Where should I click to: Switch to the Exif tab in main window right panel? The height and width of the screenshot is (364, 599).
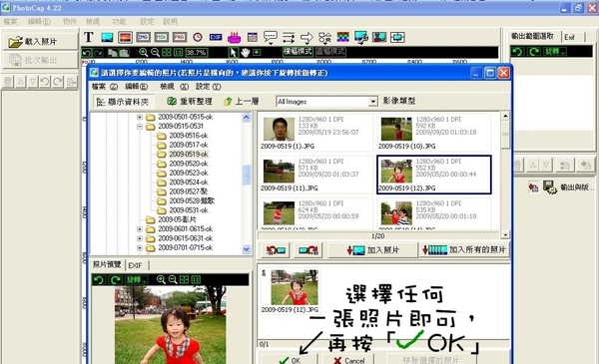point(570,37)
